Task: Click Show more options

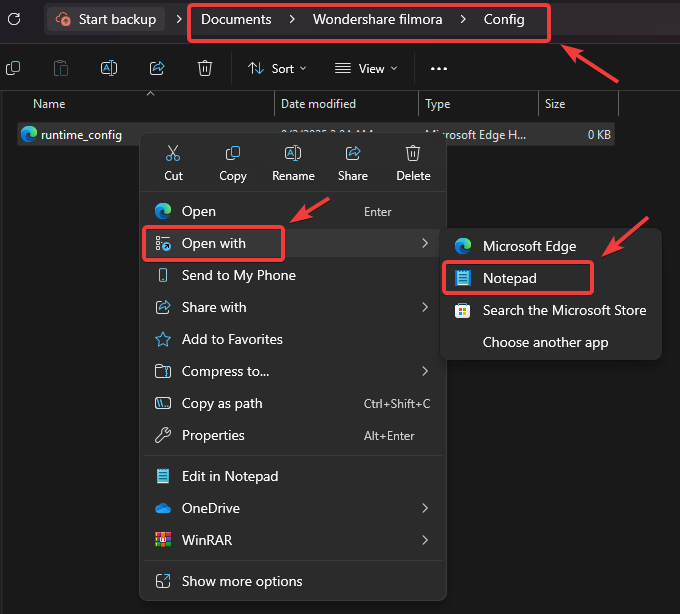Action: pyautogui.click(x=241, y=581)
